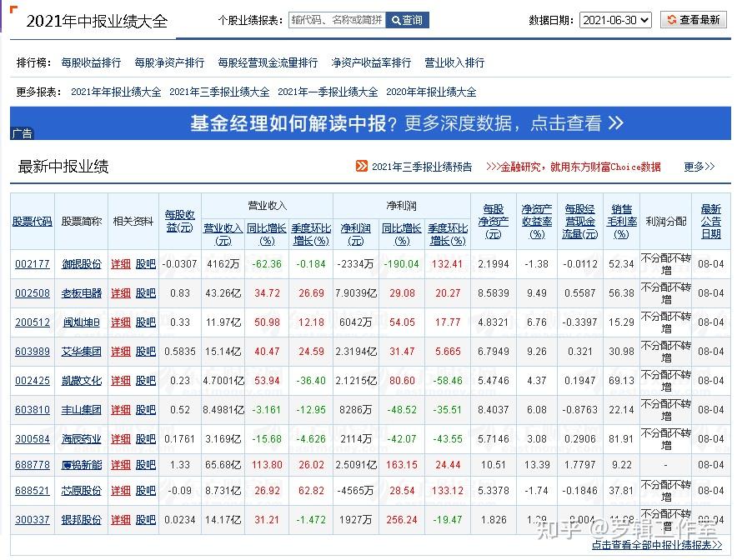The height and width of the screenshot is (560, 737).
Task: Click the 更多>> link
Action: (699, 167)
